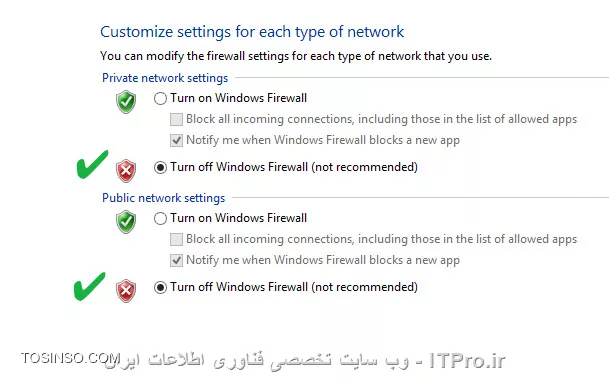Click green checkmark beside public Turn off option
The width and height of the screenshot is (609, 379).
[90, 286]
